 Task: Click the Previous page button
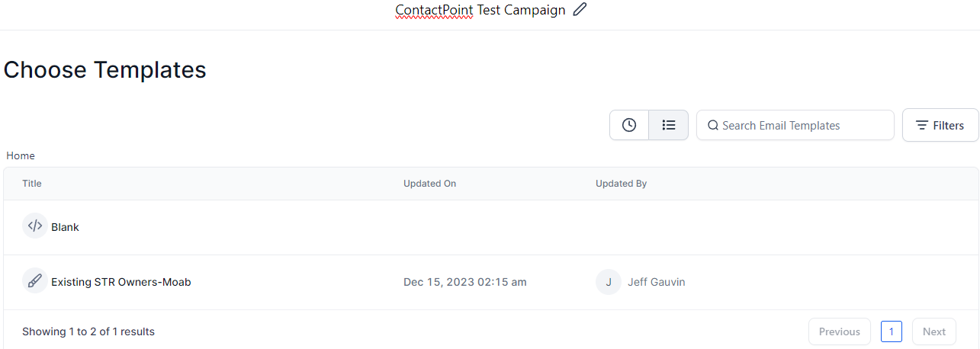pos(840,331)
